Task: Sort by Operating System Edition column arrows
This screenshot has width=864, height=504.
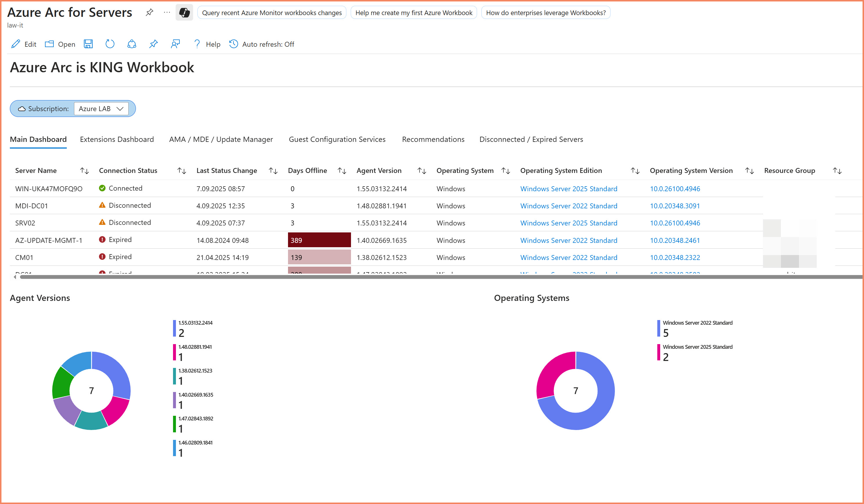Action: [x=635, y=171]
